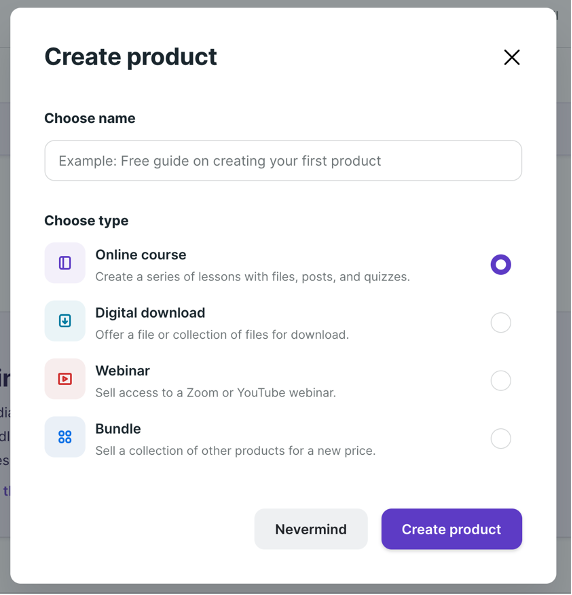572x595 pixels.
Task: Pick the Digital download title text
Action: (x=150, y=313)
